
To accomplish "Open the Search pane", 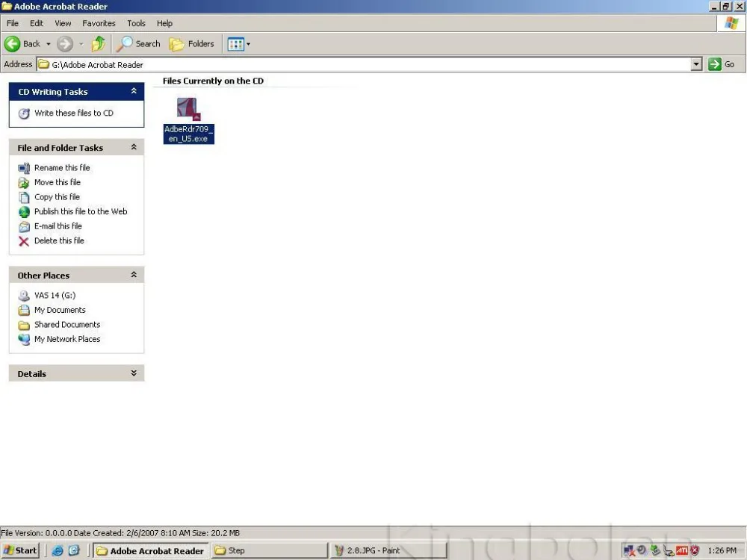I will pos(139,44).
